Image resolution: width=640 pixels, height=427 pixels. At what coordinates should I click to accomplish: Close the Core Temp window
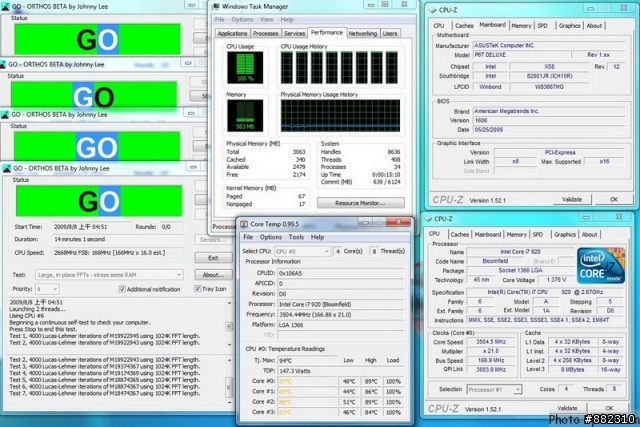pos(398,222)
